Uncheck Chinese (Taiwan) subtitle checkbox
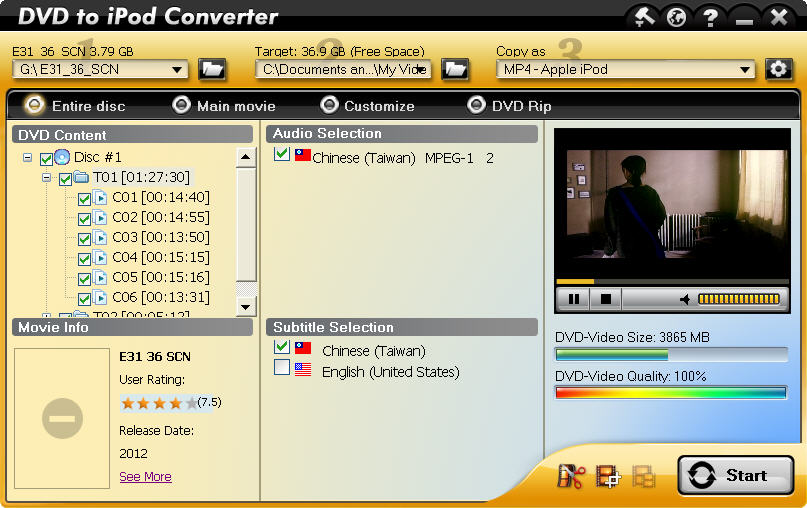The image size is (807, 508). pyautogui.click(x=282, y=347)
